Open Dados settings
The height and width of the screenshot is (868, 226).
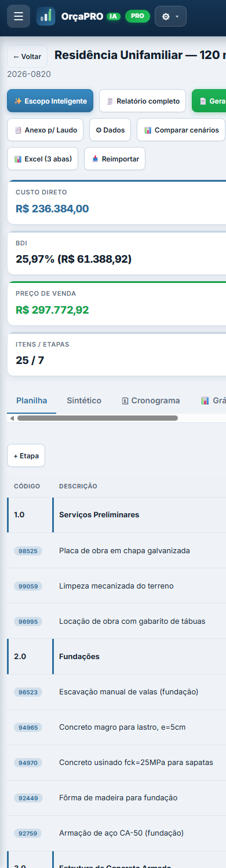click(x=110, y=130)
